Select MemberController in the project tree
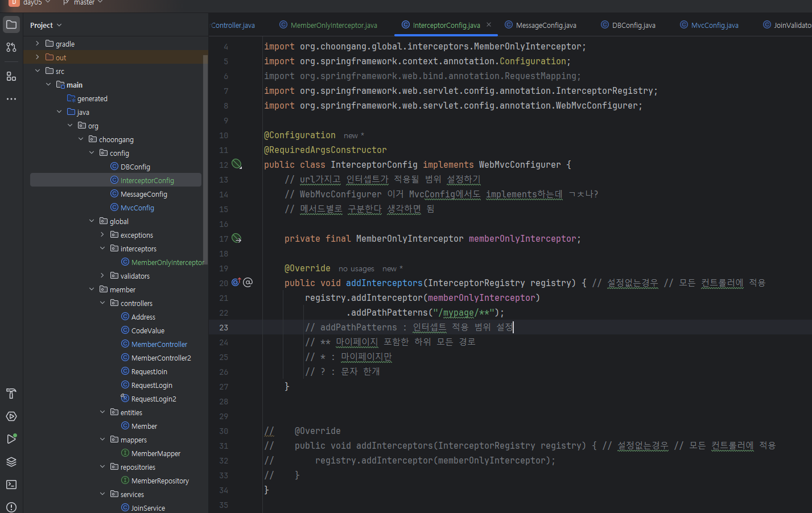Screen dimensions: 812x513 (159, 344)
